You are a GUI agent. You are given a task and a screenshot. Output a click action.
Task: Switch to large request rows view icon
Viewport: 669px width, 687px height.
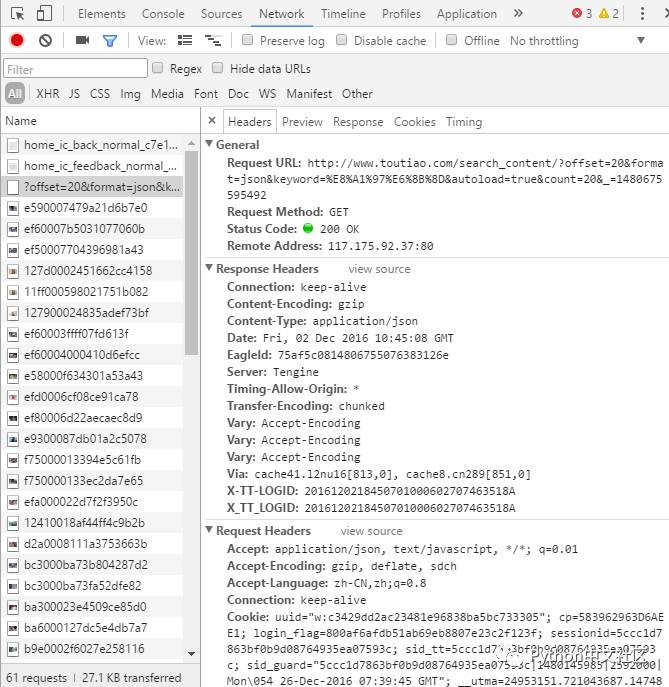(x=185, y=40)
